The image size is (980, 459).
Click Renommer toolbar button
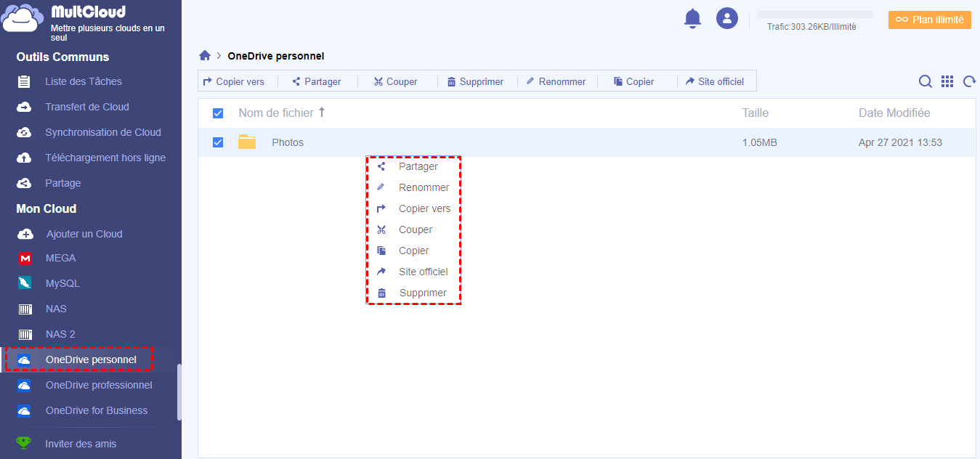(556, 81)
